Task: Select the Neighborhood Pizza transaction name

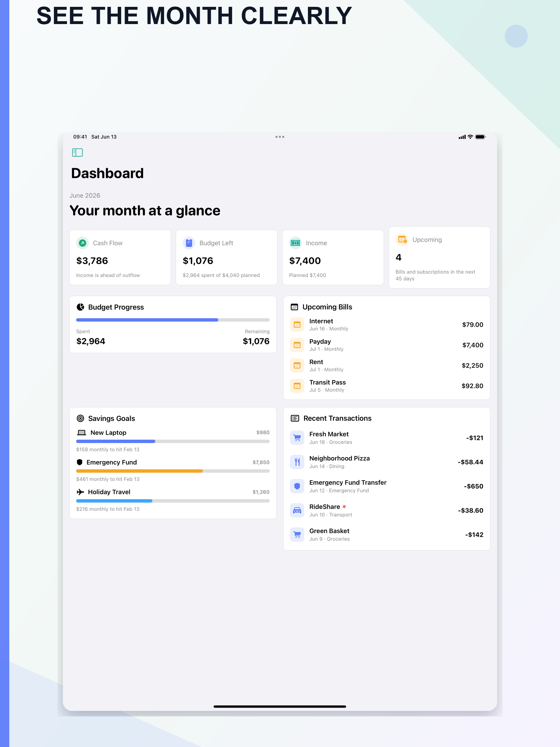Action: [339, 458]
